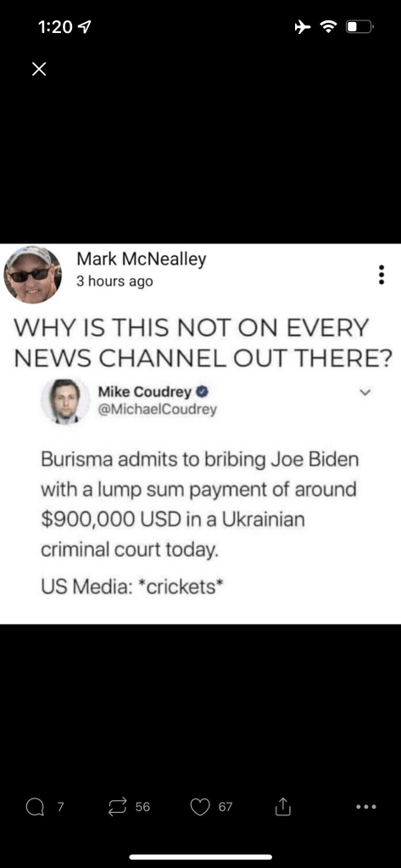Tap the 56 retweet count
This screenshot has width=401, height=868.
click(142, 807)
